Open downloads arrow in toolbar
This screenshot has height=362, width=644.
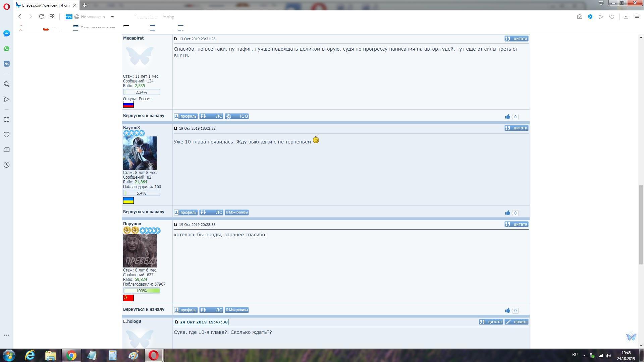(626, 17)
